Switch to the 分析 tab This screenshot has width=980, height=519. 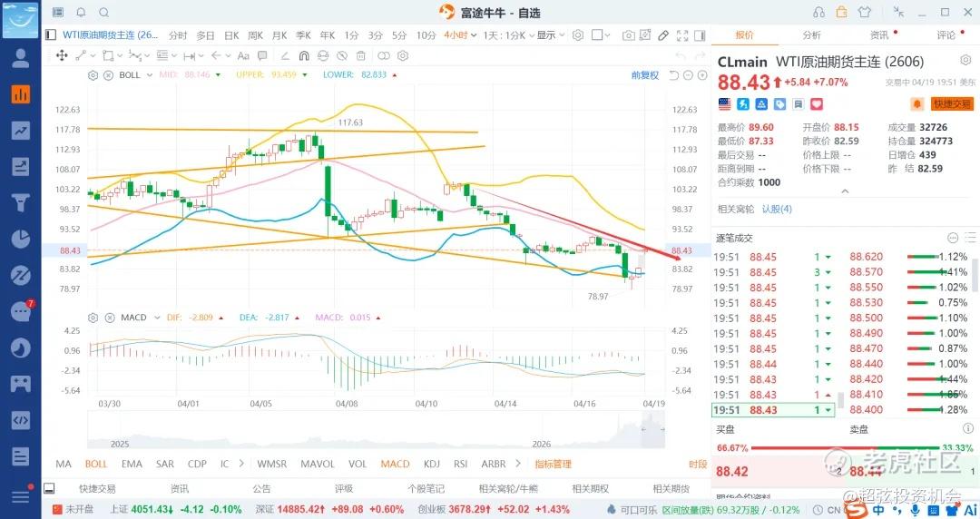pyautogui.click(x=812, y=35)
